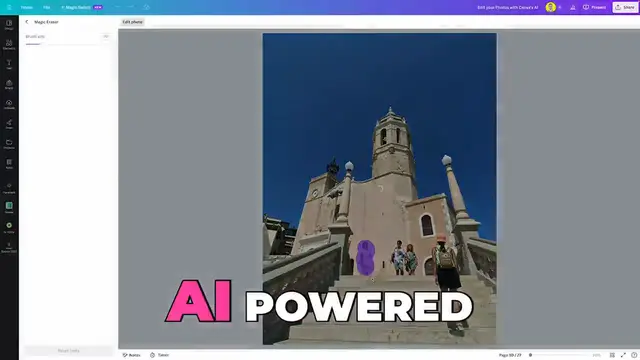Go to Home in top bar
Viewport: 640px width, 360px height.
click(x=27, y=7)
